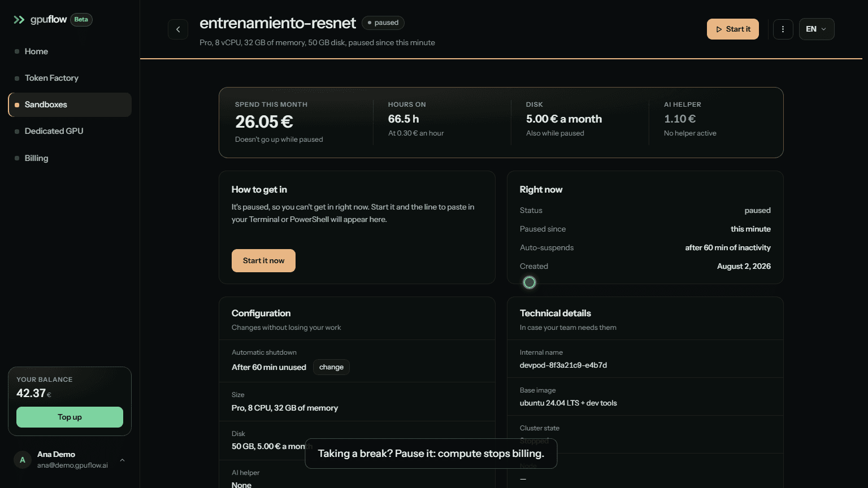Click the gpuflow logo icon

[19, 20]
